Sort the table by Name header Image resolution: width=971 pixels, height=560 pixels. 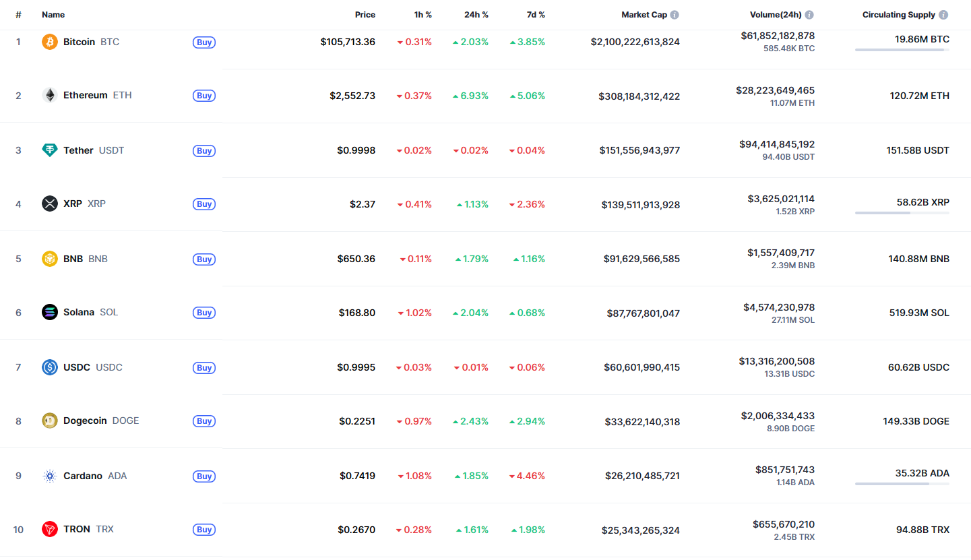[53, 15]
